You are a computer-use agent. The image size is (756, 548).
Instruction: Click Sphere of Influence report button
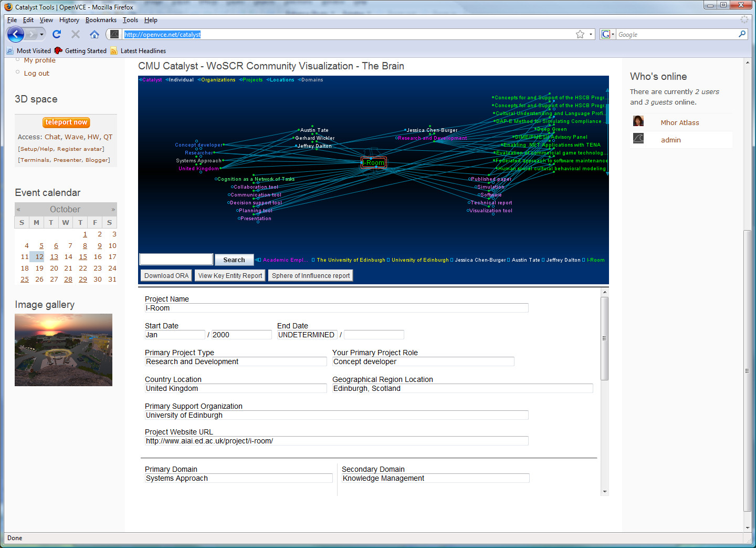311,276
